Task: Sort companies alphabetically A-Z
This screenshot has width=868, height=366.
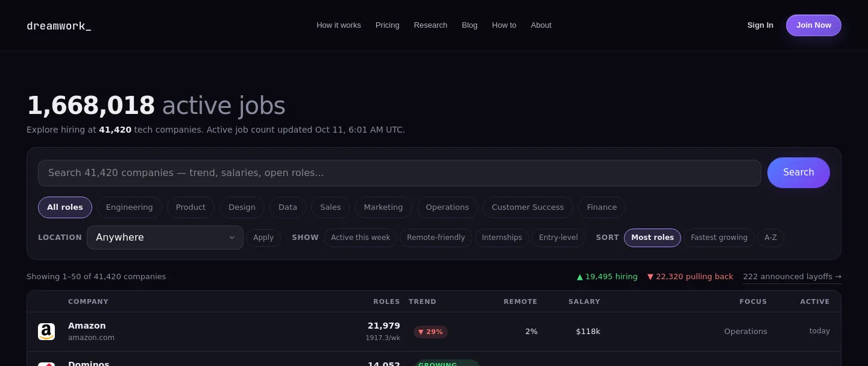Action: coord(770,238)
